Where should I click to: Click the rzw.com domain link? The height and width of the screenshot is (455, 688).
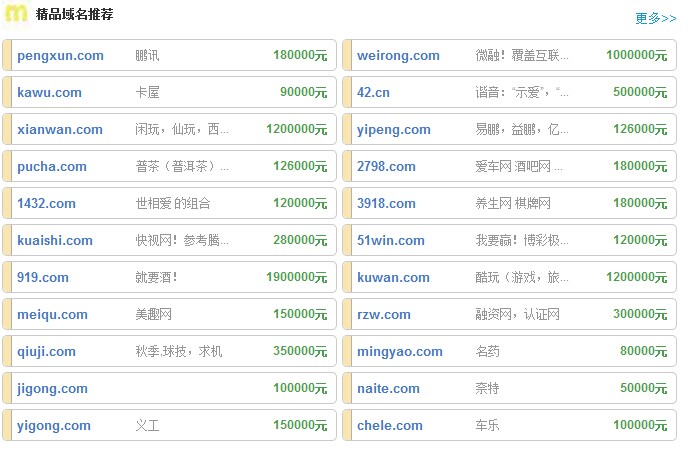pyautogui.click(x=384, y=315)
